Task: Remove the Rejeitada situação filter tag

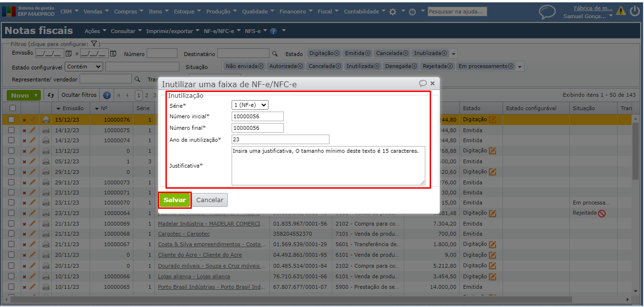Action: 451,66
